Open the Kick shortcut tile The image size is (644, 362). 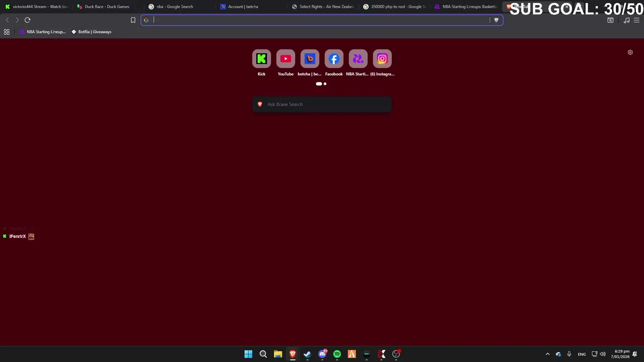pyautogui.click(x=261, y=59)
